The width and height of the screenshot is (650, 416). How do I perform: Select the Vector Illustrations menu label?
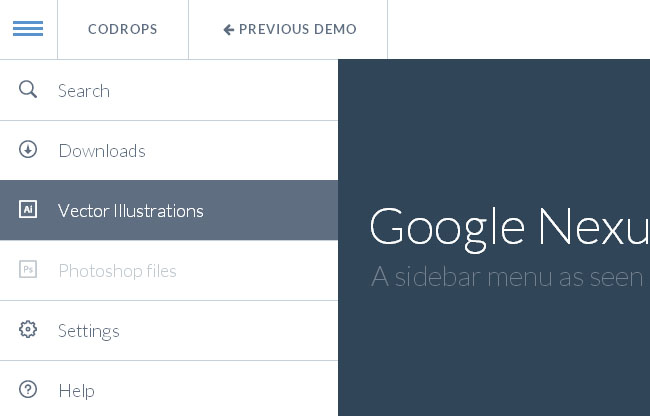click(131, 211)
